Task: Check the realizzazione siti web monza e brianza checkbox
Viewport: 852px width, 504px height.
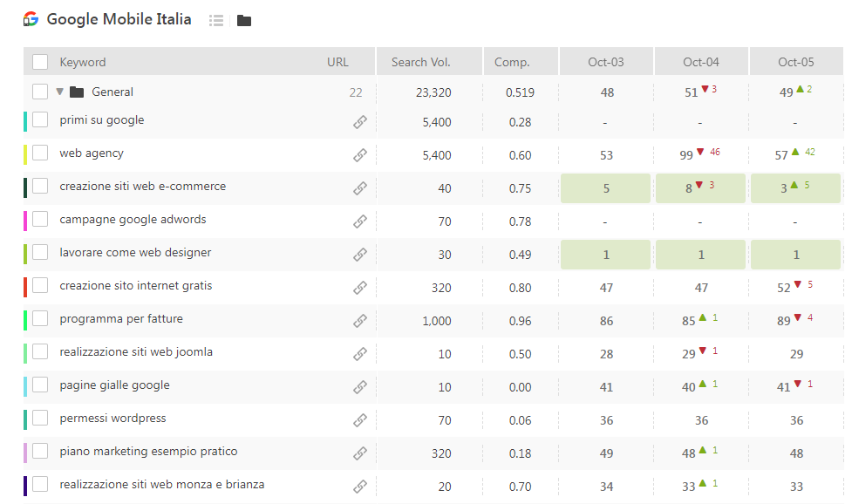Action: [40, 484]
